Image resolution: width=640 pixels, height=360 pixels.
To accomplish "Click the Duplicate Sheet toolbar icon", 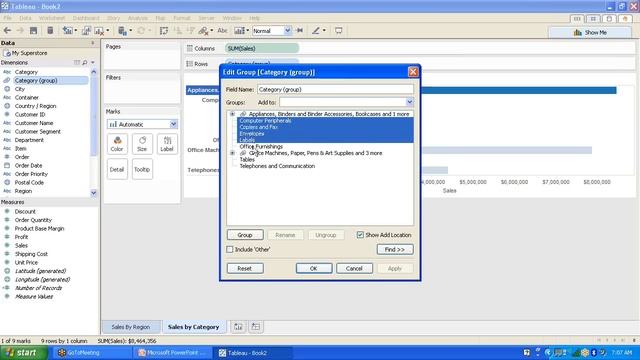I will [86, 31].
